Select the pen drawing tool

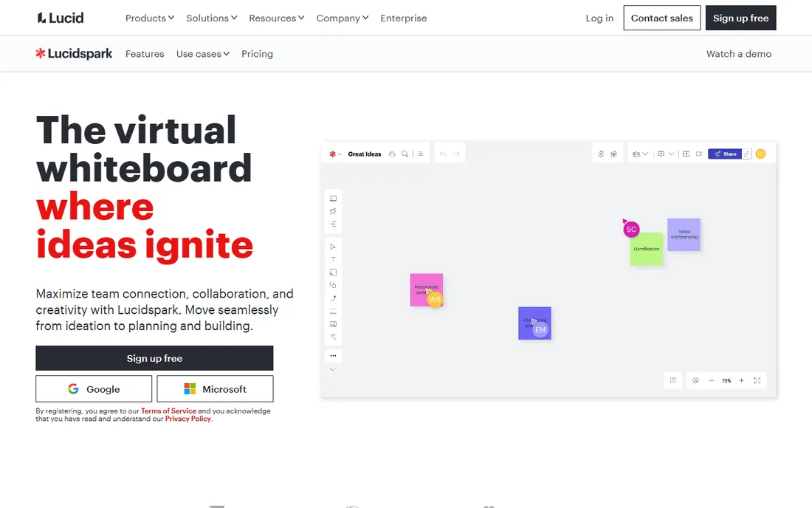(x=333, y=298)
